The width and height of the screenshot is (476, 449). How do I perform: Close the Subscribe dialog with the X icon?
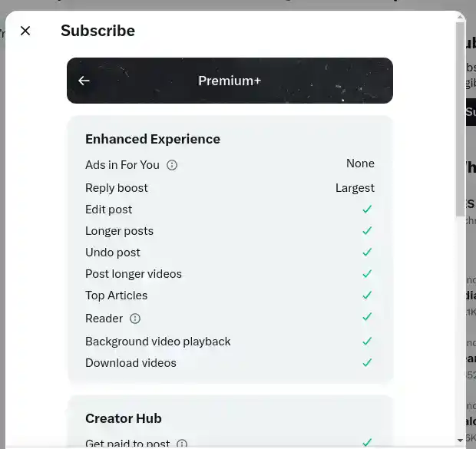coord(25,31)
